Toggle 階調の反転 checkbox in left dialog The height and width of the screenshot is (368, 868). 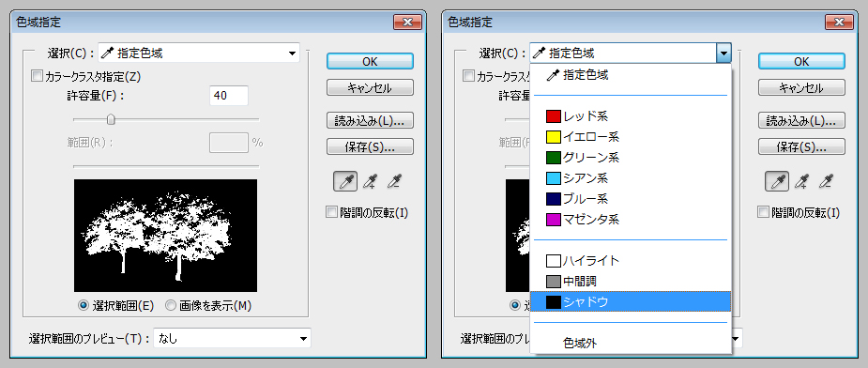point(331,212)
